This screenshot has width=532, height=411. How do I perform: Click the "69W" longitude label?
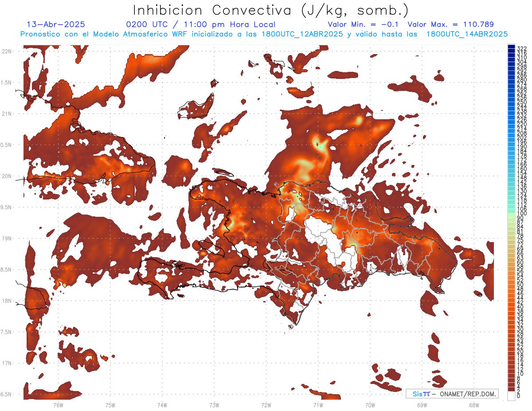pyautogui.click(x=422, y=405)
